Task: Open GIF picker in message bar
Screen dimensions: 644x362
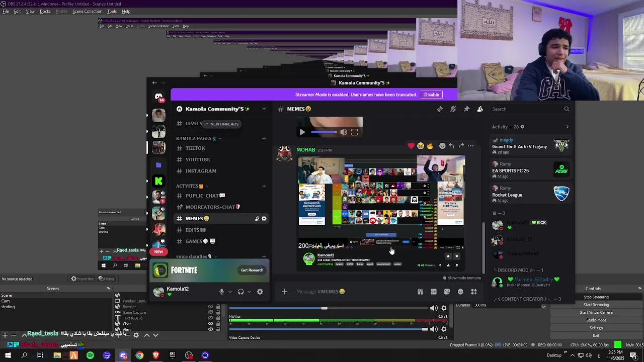Action: tap(434, 292)
